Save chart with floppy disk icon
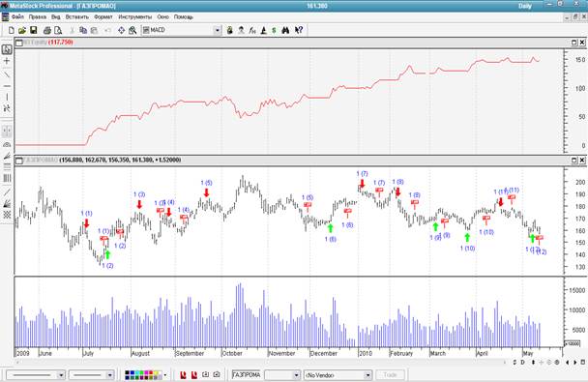The height and width of the screenshot is (382, 588). (x=34, y=30)
